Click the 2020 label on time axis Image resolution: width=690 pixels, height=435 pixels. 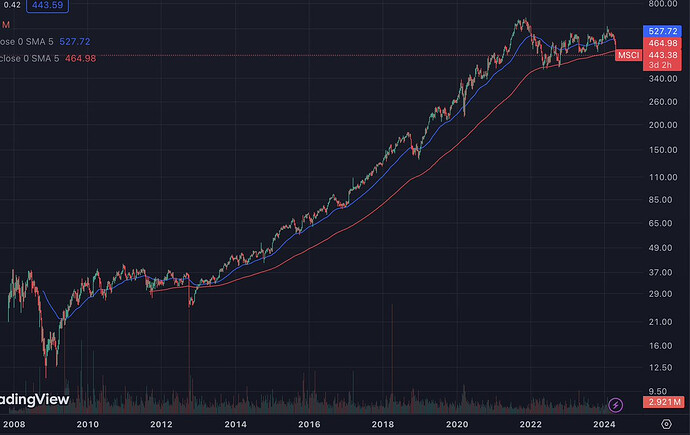pyautogui.click(x=457, y=425)
